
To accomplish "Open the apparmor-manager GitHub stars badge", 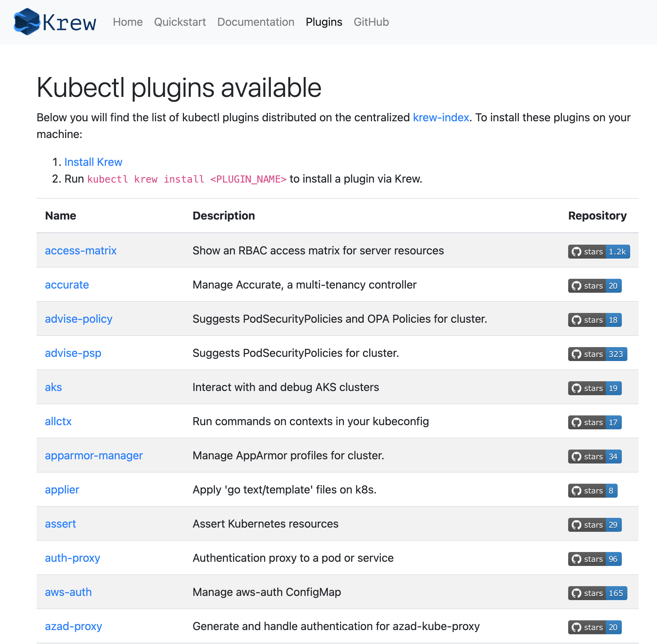I will pyautogui.click(x=595, y=457).
